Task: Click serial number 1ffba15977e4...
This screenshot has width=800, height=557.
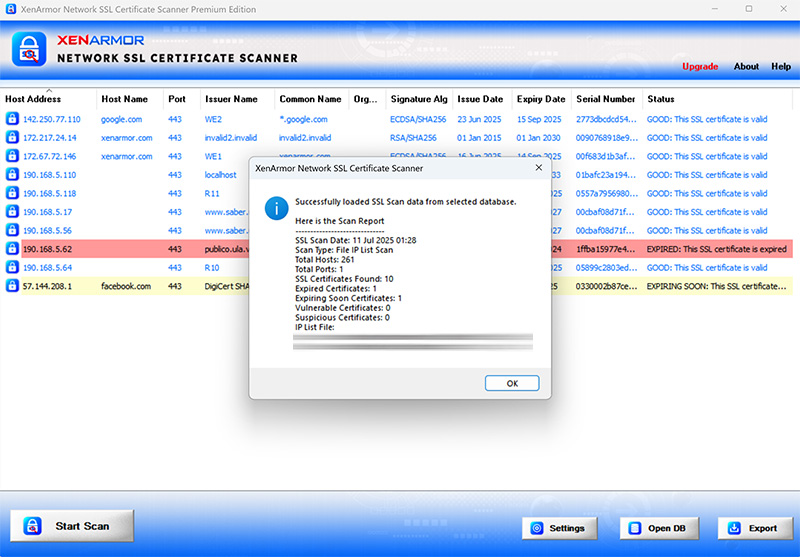Action: [606, 249]
